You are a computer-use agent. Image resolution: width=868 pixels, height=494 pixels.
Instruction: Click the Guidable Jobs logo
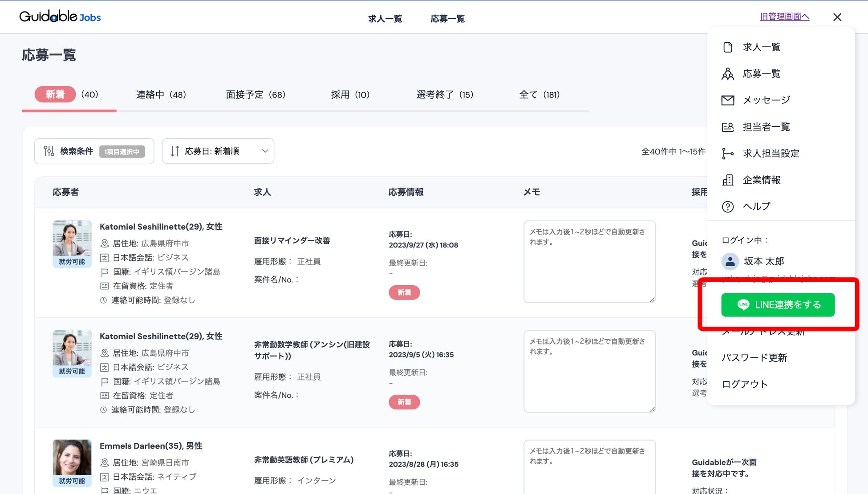60,16
